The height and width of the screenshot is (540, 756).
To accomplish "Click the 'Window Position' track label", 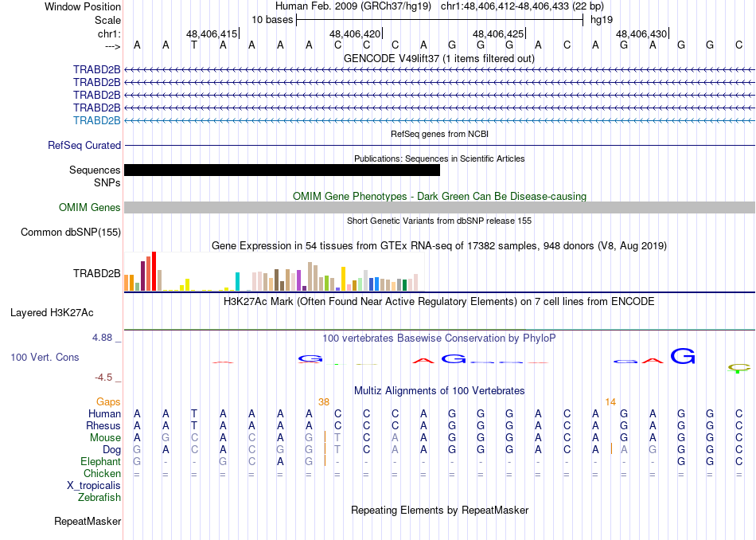I will coord(83,6).
